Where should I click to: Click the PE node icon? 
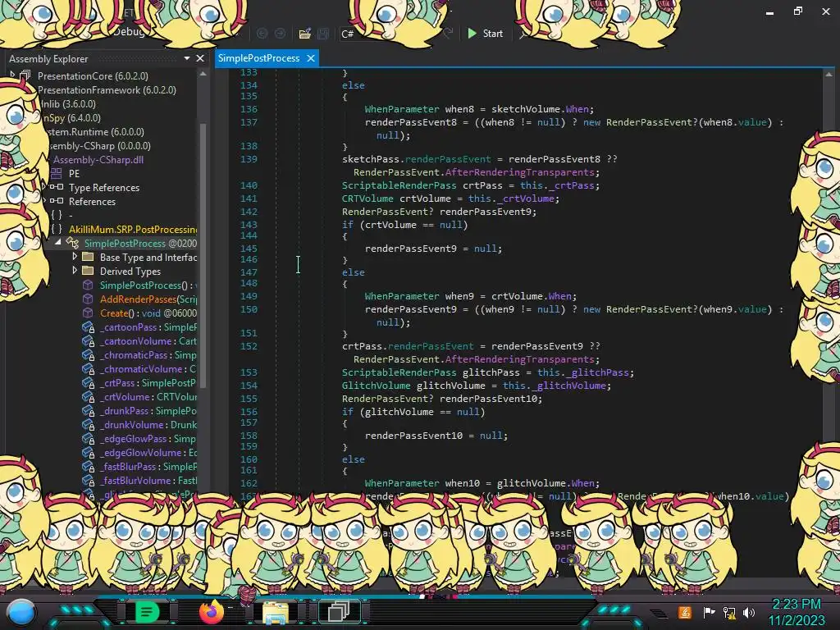pos(57,174)
